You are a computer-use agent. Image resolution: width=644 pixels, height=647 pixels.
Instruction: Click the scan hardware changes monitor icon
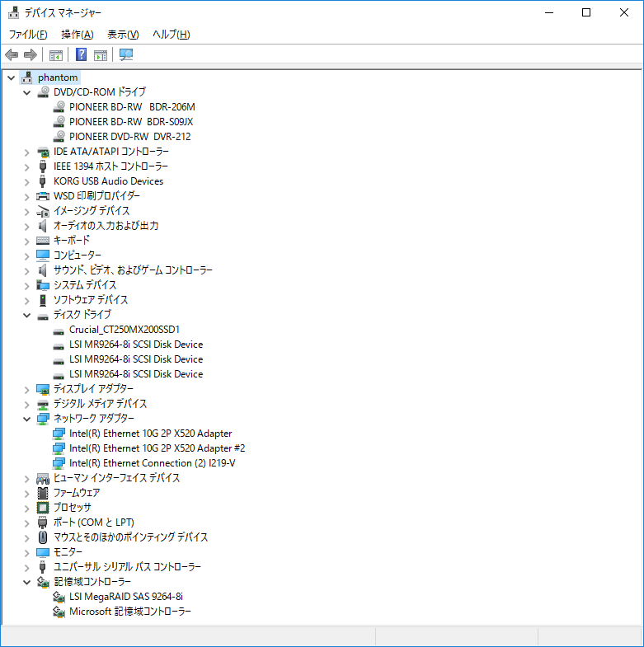(126, 54)
